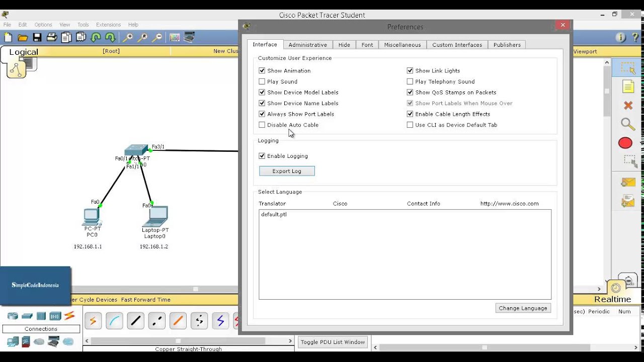Select the Routers device category icon

(x=13, y=316)
